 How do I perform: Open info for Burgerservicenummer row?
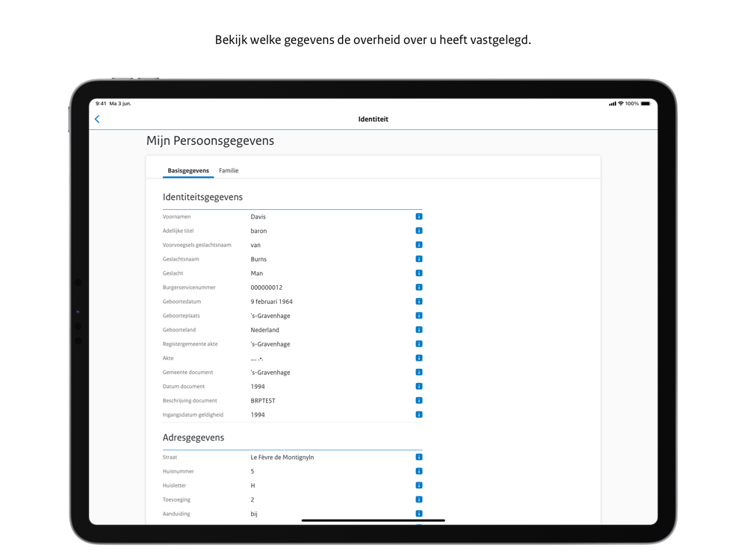tap(419, 287)
